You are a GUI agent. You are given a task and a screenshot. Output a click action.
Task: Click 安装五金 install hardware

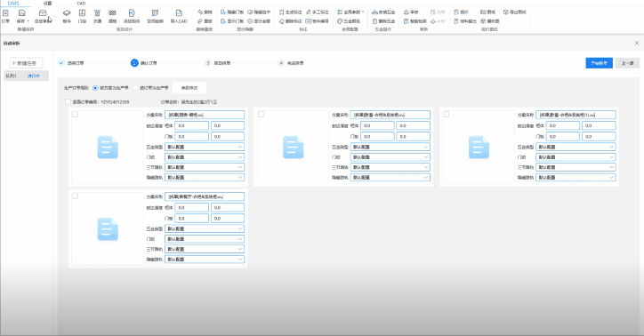click(x=383, y=12)
